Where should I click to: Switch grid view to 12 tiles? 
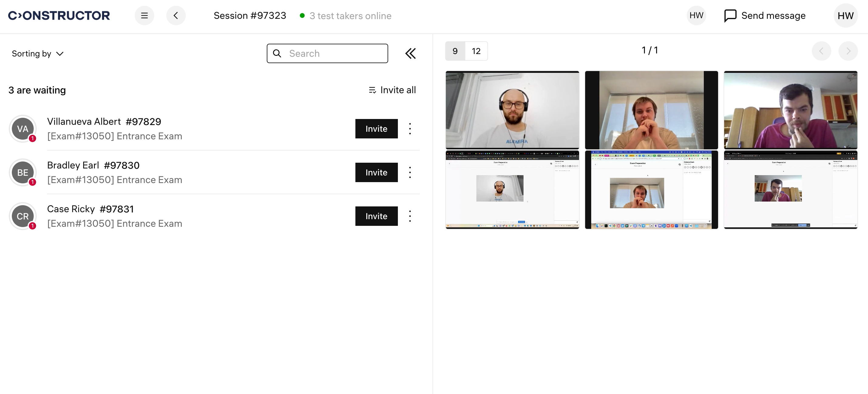[x=476, y=51]
